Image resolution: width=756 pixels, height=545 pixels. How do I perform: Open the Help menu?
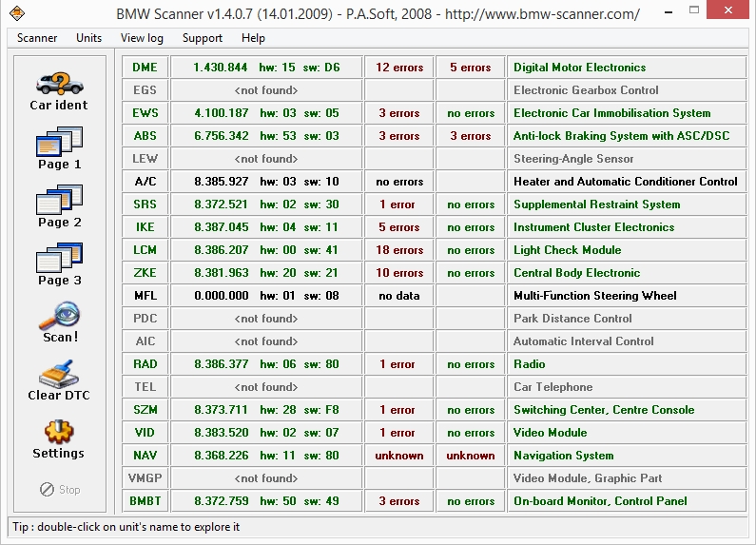point(253,38)
